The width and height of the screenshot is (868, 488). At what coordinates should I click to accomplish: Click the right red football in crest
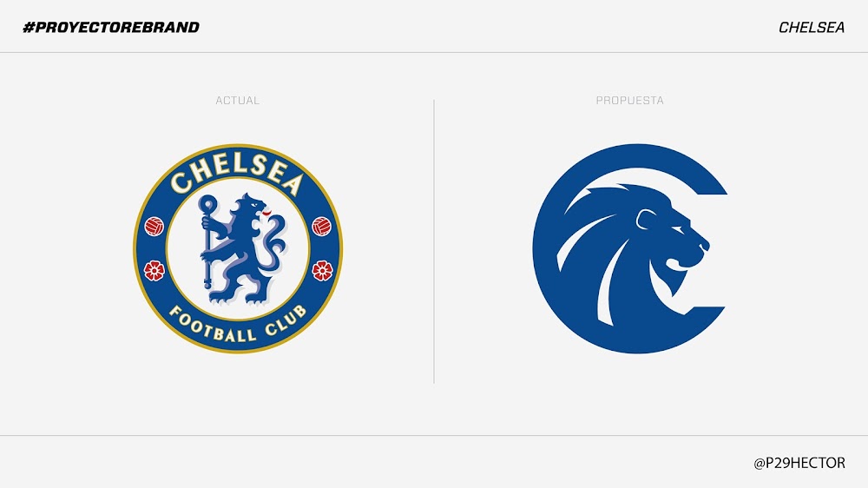[322, 226]
